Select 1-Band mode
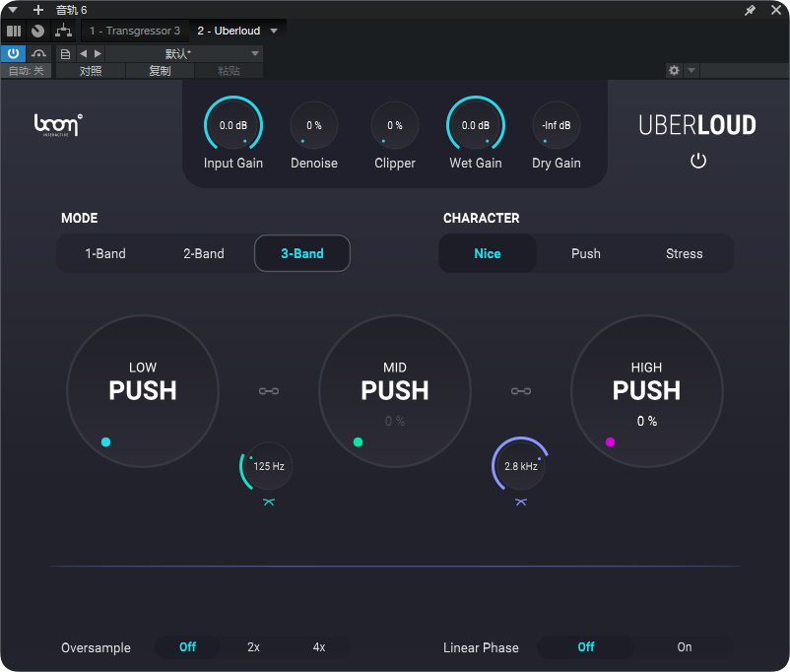Image resolution: width=790 pixels, height=672 pixels. click(x=105, y=253)
